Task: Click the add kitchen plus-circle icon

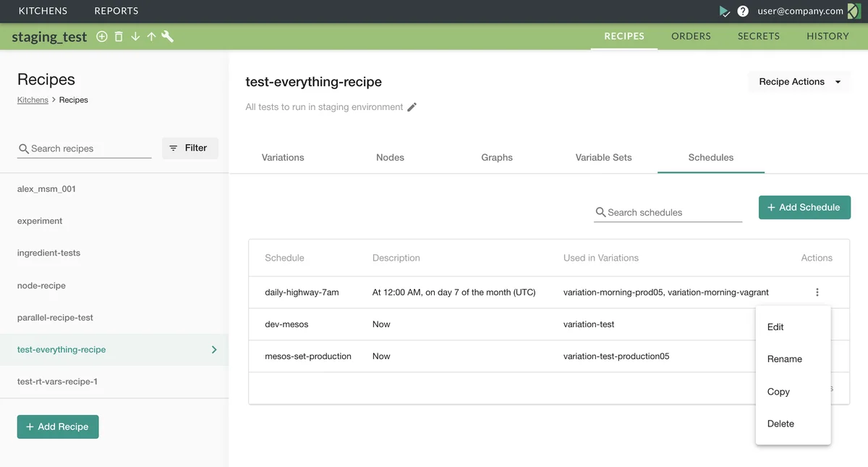Action: coord(102,36)
